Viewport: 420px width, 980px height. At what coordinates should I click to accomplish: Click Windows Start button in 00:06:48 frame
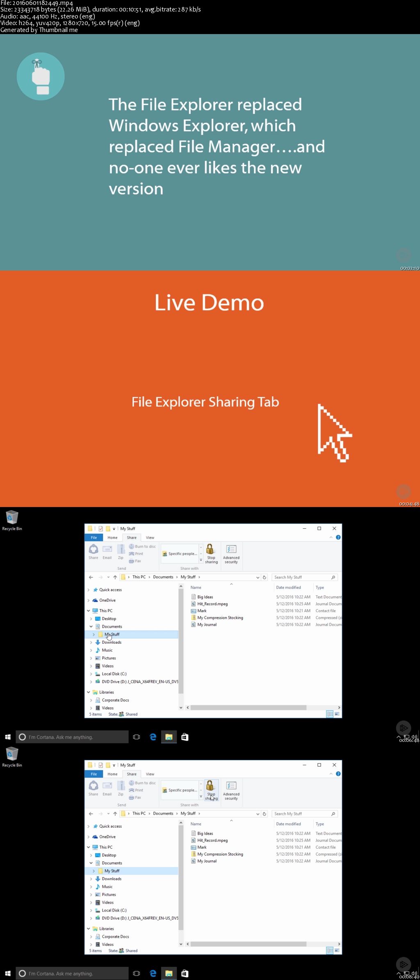pyautogui.click(x=8, y=737)
